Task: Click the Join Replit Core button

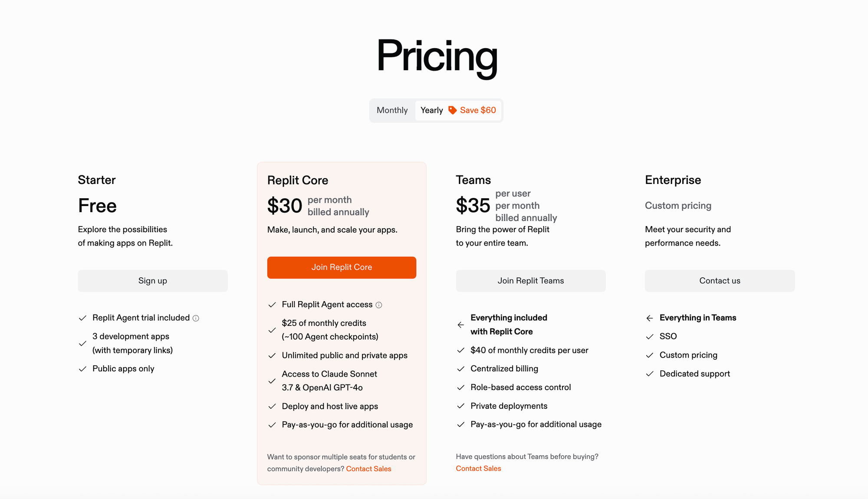Action: [x=341, y=267]
